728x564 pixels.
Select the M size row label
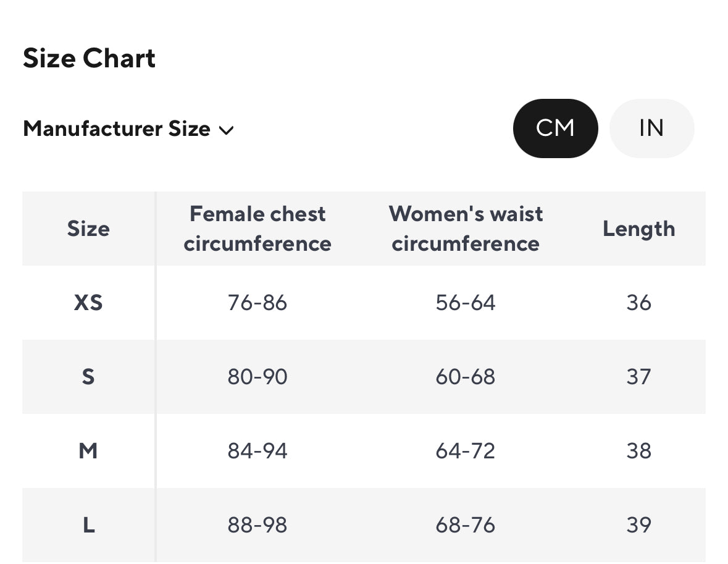[88, 451]
